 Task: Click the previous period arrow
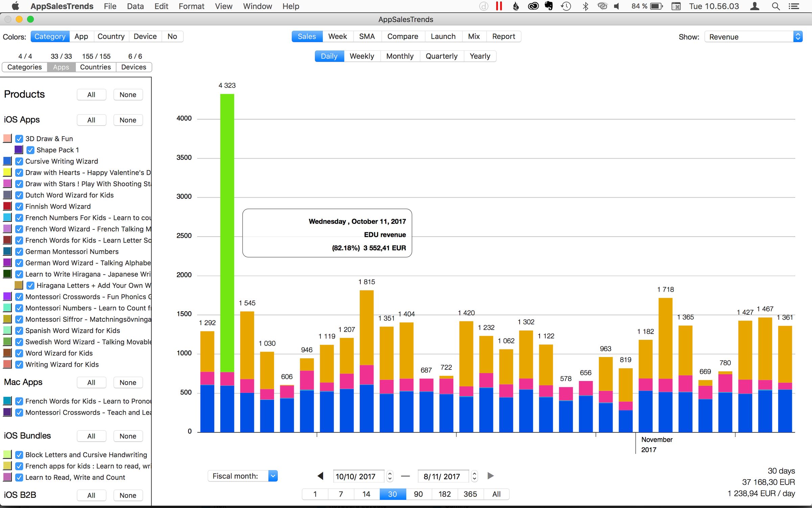(320, 476)
